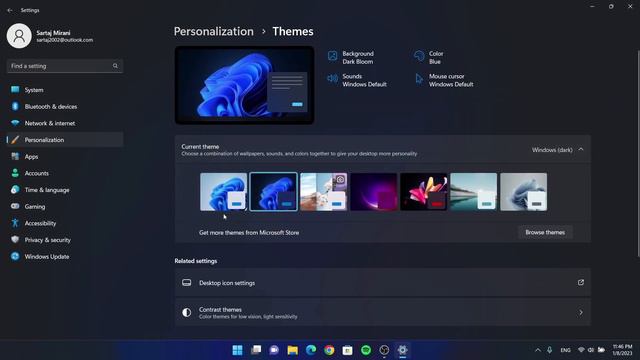The width and height of the screenshot is (640, 360).
Task: Launch Google Chrome from taskbar
Action: (329, 350)
